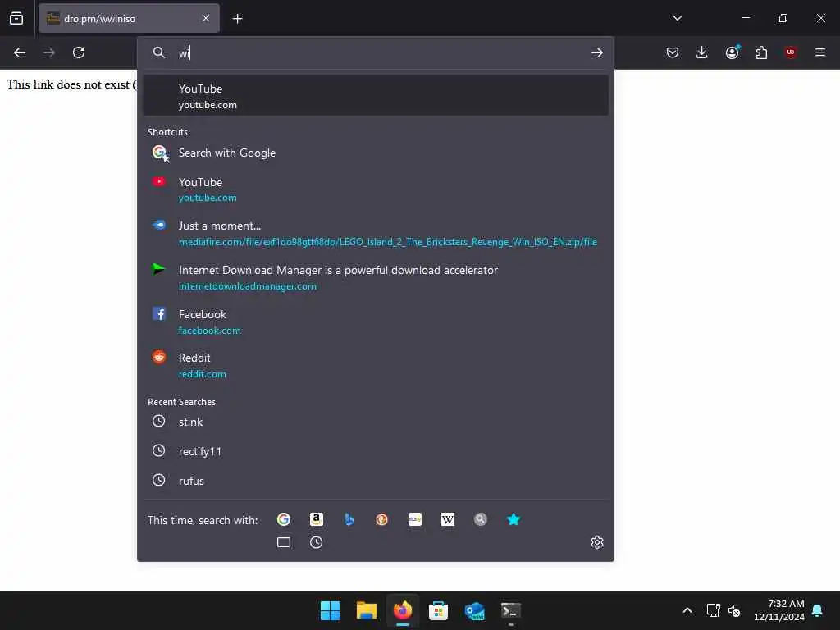
Task: Search this time with Amazon
Action: pos(317,519)
